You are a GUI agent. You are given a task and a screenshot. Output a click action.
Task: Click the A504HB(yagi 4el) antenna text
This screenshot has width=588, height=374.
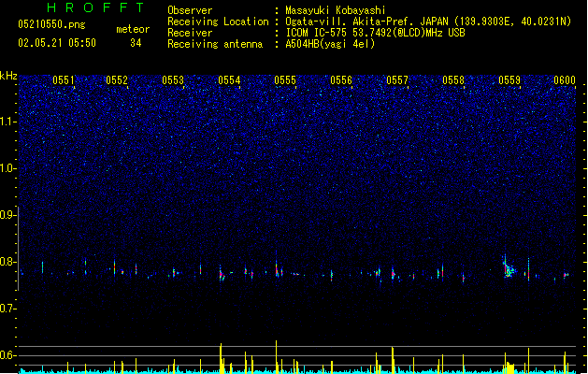330,44
